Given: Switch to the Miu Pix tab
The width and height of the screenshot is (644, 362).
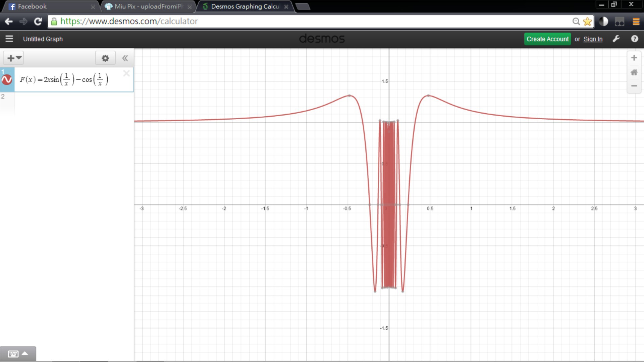Looking at the screenshot, I should point(148,6).
